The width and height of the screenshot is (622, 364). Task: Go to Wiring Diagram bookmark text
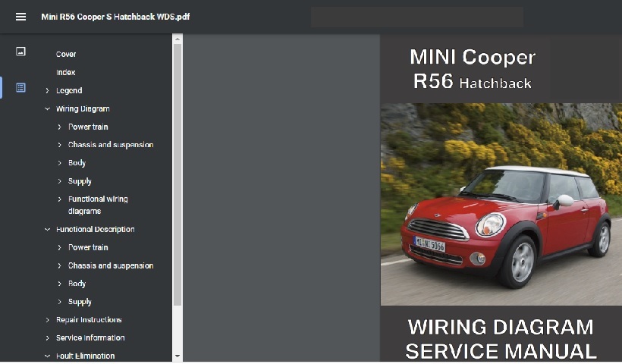pyautogui.click(x=83, y=109)
